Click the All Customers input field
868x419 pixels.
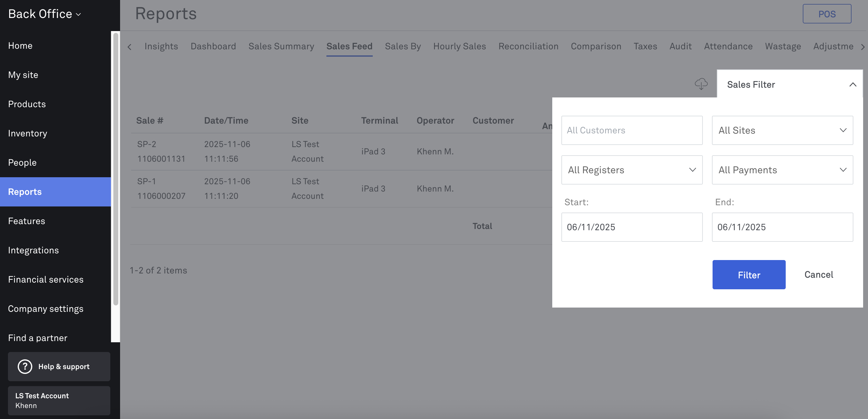(x=632, y=130)
